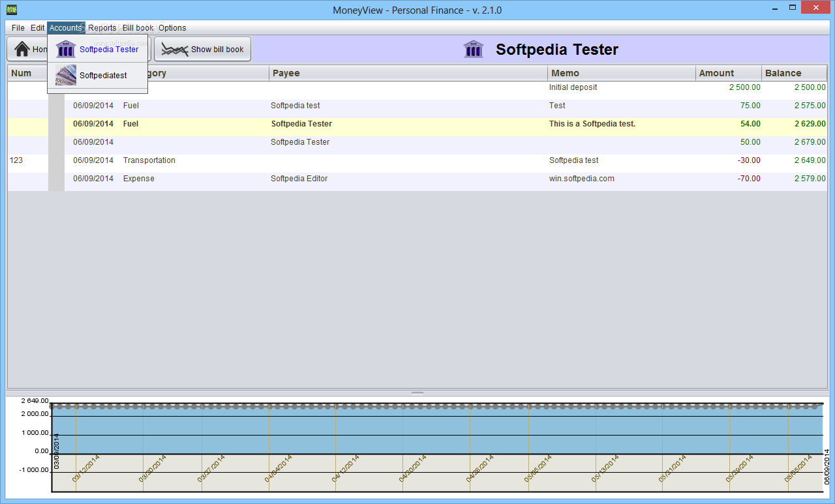This screenshot has width=835, height=504.
Task: Open the File menu
Action: pos(18,28)
